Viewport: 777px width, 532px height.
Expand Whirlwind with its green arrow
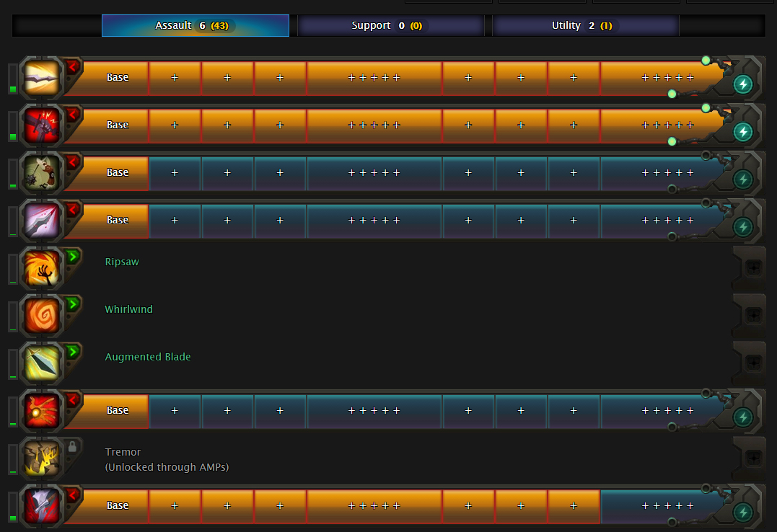pos(73,305)
